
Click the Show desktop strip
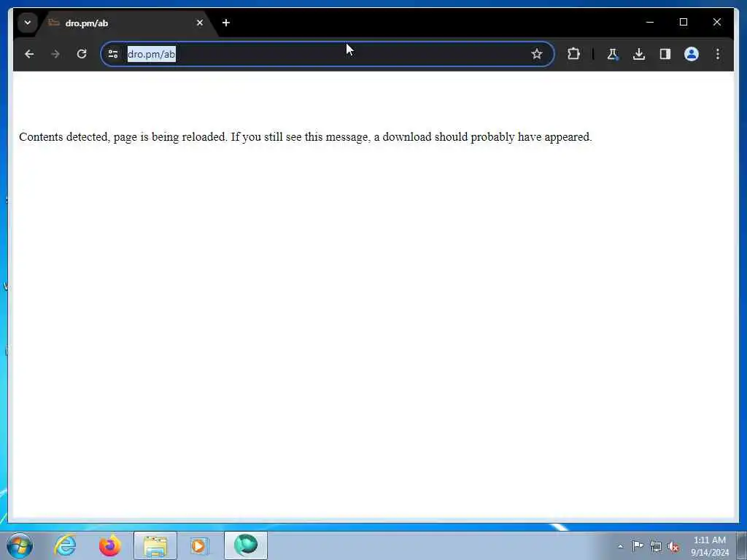[x=742, y=545]
